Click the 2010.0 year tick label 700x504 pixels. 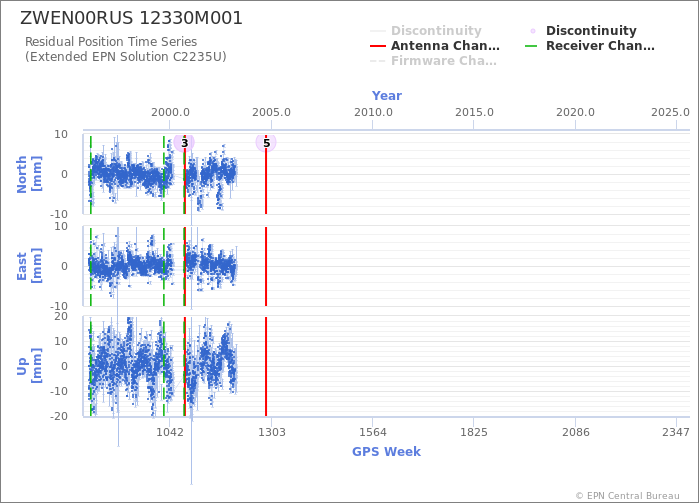[x=373, y=112]
